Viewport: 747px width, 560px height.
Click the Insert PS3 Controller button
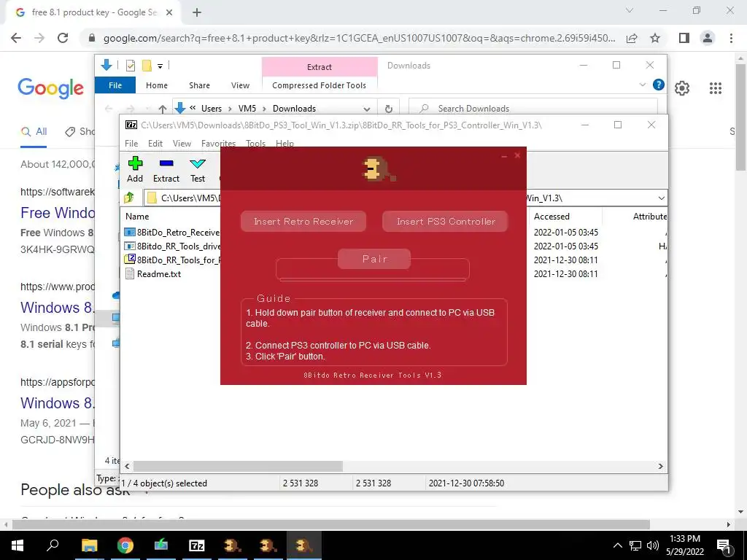(x=446, y=222)
